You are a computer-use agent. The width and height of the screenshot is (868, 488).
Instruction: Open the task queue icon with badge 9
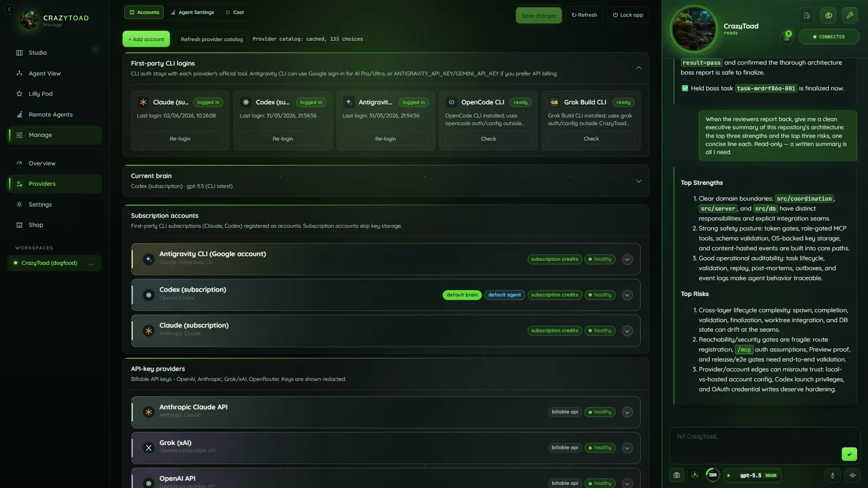coord(787,36)
